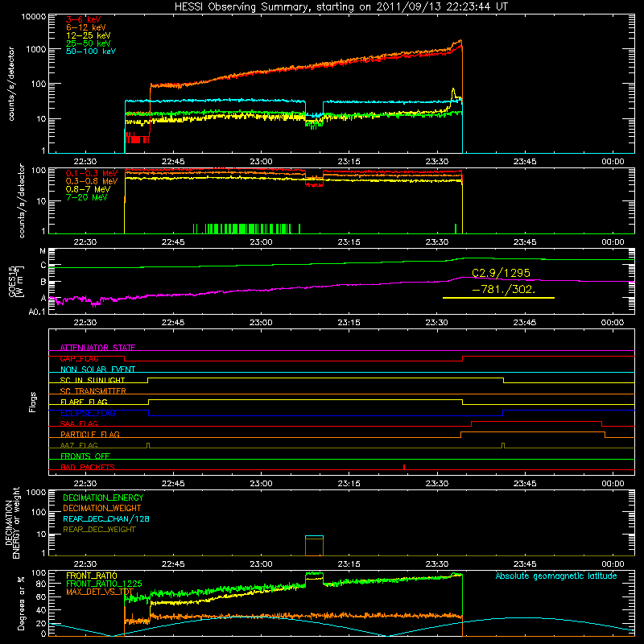Click the SC_IN_SUNLIGHT flag label
This screenshot has width=644, height=644.
(x=93, y=380)
